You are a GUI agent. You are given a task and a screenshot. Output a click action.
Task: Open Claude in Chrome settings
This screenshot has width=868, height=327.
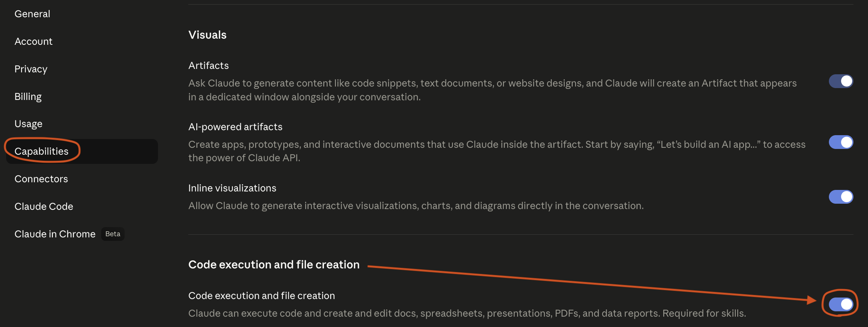(x=55, y=234)
